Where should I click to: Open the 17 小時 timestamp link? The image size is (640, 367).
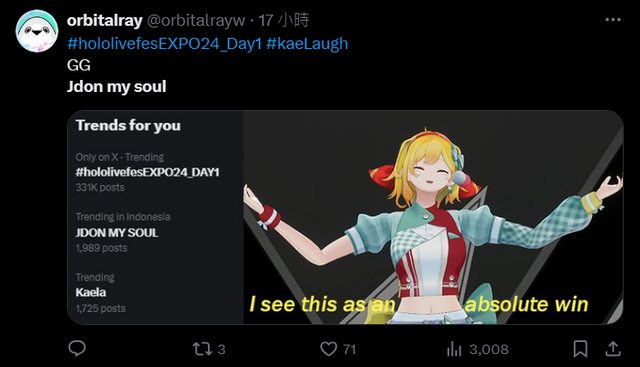point(284,20)
